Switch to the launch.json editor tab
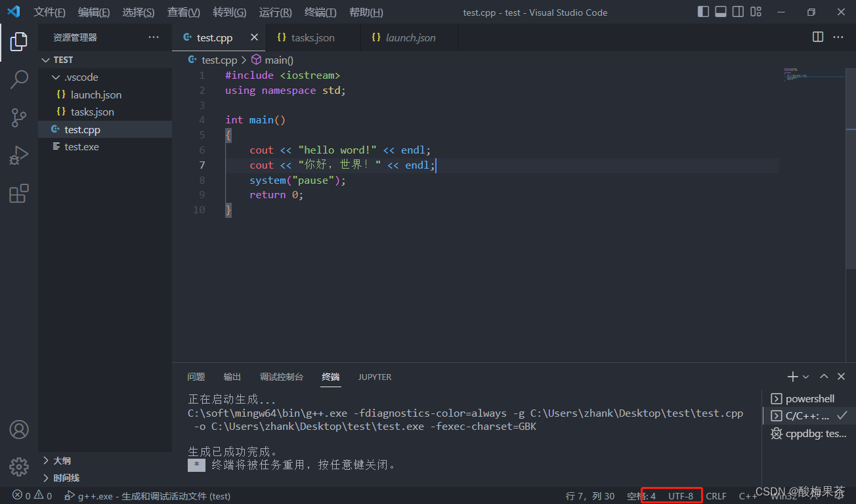856x504 pixels. coord(410,37)
